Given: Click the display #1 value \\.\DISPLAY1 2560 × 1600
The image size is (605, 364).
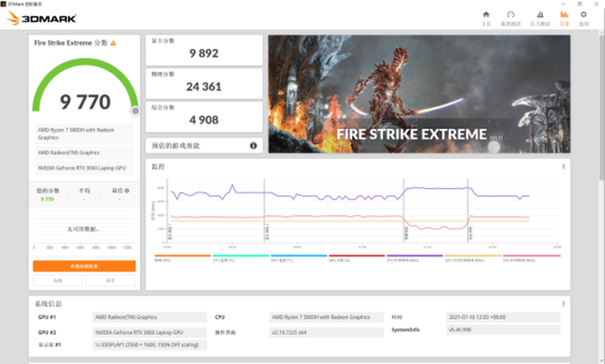Looking at the screenshot, I should (150, 345).
